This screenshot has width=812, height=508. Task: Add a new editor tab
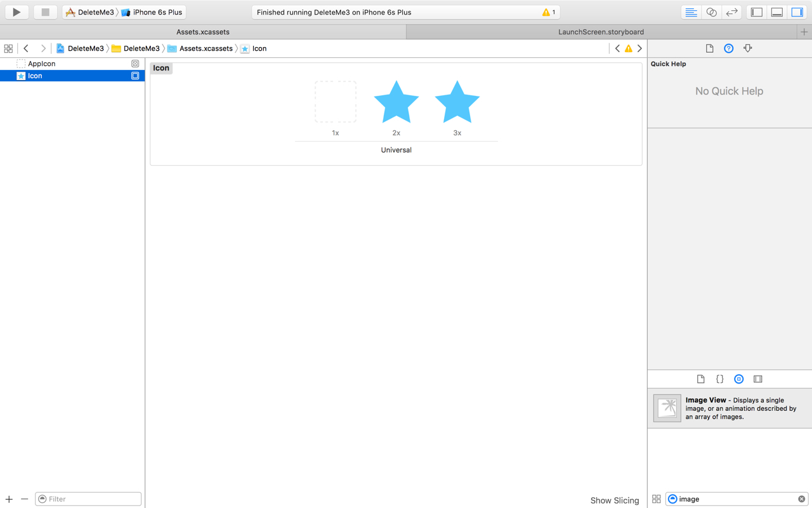pyautogui.click(x=804, y=32)
